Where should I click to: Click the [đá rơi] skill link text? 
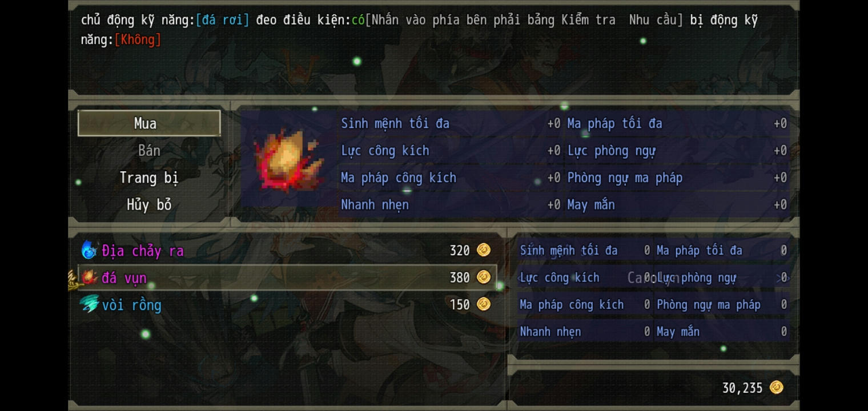pyautogui.click(x=223, y=20)
